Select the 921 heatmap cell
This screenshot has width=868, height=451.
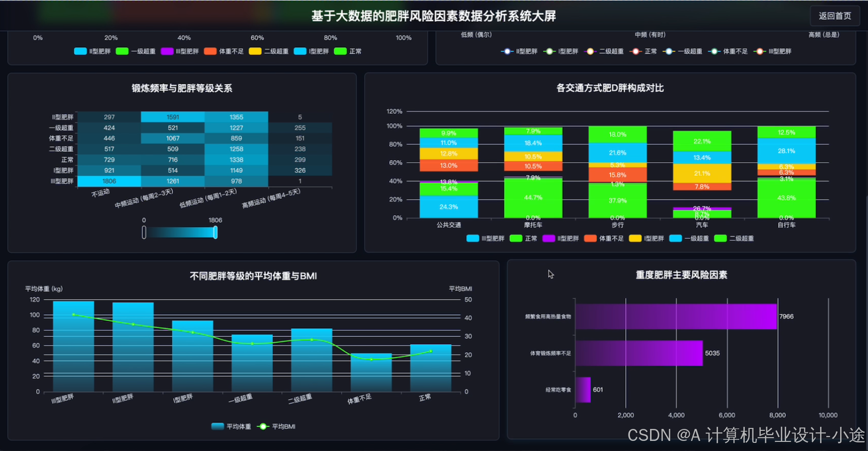[x=109, y=170]
